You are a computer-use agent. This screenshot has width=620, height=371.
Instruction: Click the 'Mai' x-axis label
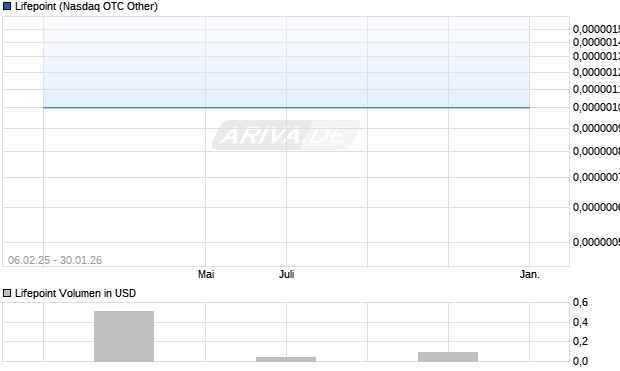point(206,274)
